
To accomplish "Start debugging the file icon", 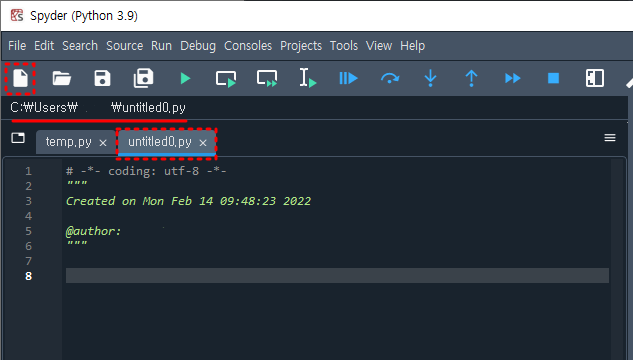I will point(348,78).
